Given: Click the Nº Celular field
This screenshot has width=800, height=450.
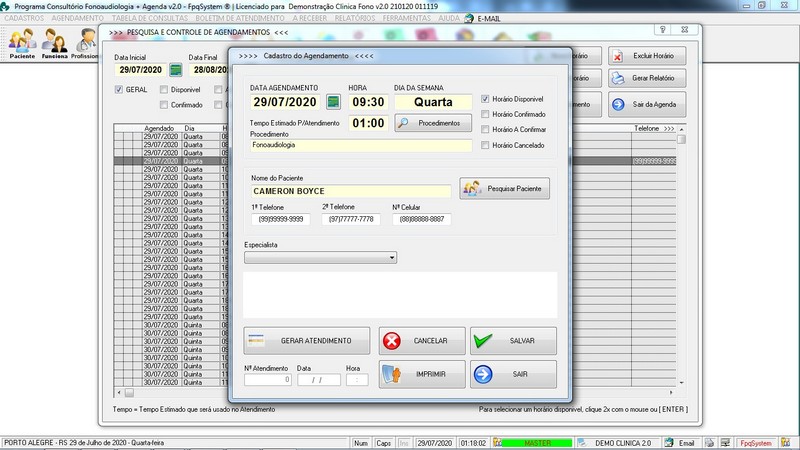Looking at the screenshot, I should 421,219.
